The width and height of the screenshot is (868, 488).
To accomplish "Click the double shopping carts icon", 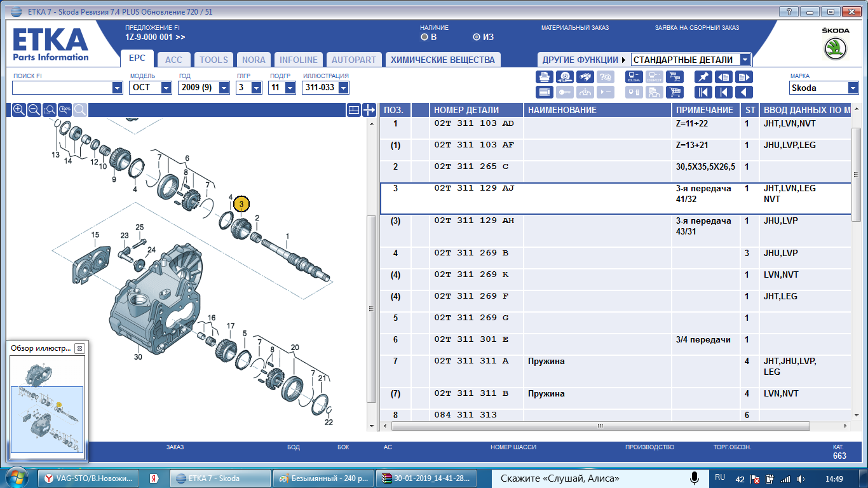I will point(675,77).
